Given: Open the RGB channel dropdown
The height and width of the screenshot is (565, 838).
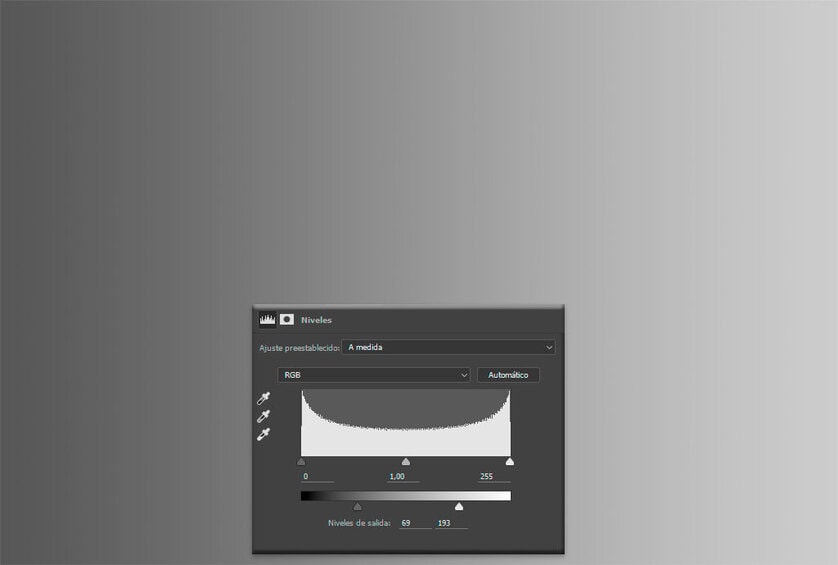Looking at the screenshot, I should pyautogui.click(x=374, y=375).
